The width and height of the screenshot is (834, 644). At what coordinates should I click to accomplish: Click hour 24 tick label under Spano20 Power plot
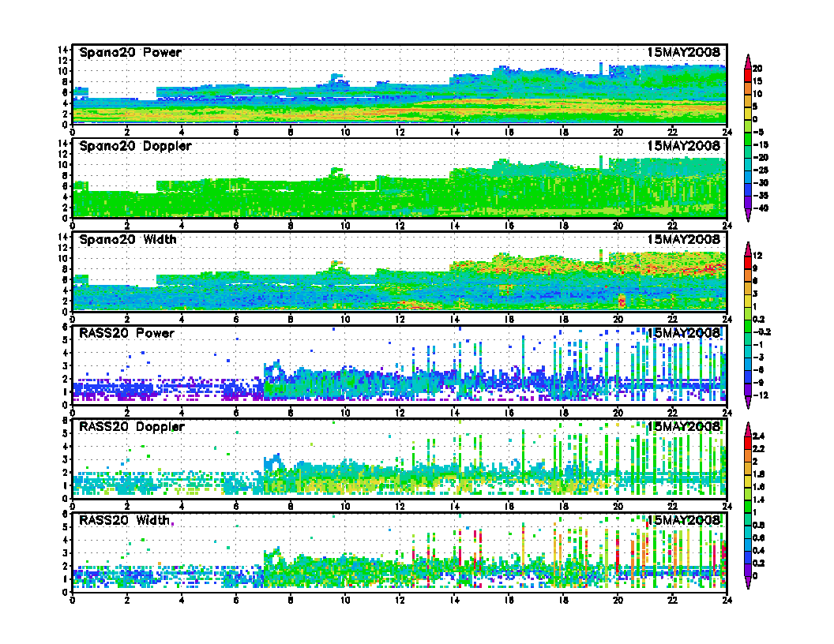(725, 131)
